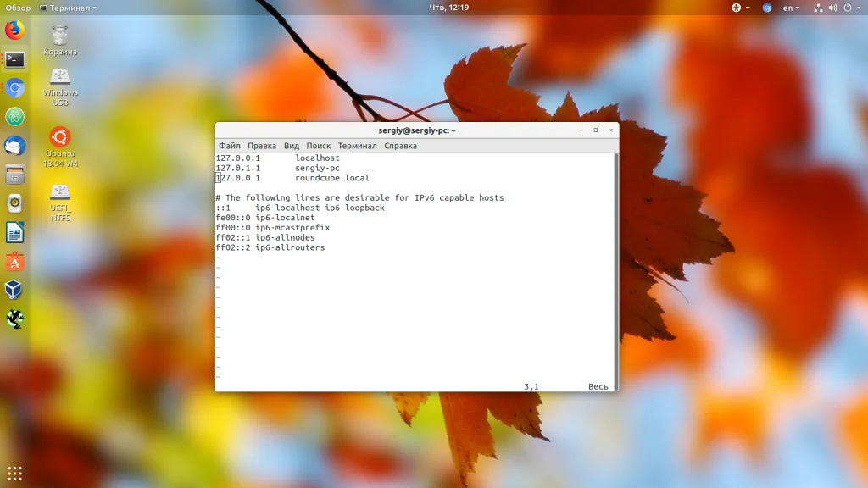Launch Firefox from the dock
This screenshot has height=488, width=868.
(x=15, y=30)
